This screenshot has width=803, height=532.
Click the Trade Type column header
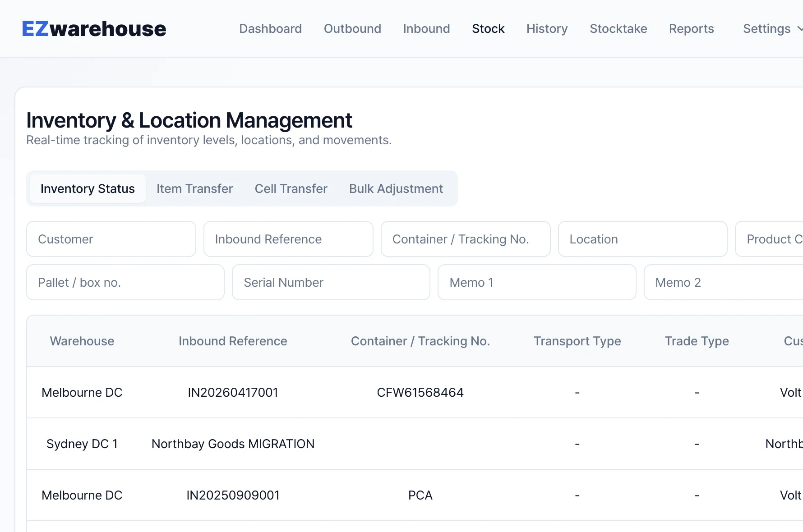pyautogui.click(x=697, y=341)
